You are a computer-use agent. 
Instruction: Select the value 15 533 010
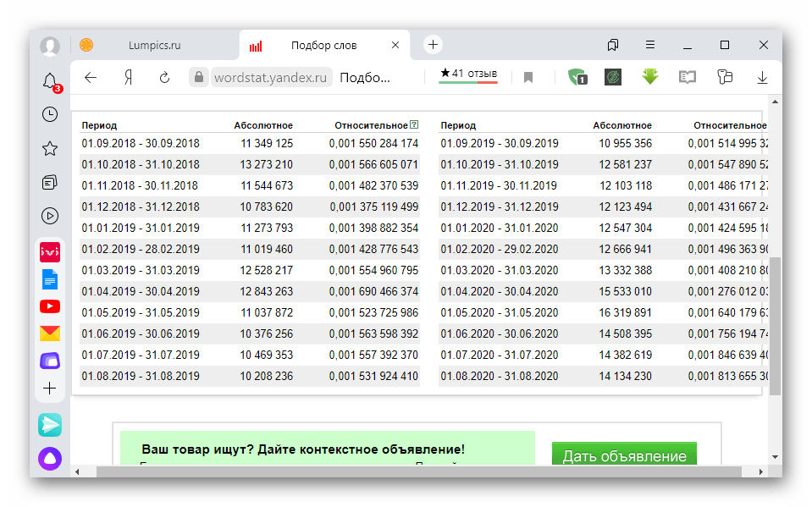(x=625, y=291)
